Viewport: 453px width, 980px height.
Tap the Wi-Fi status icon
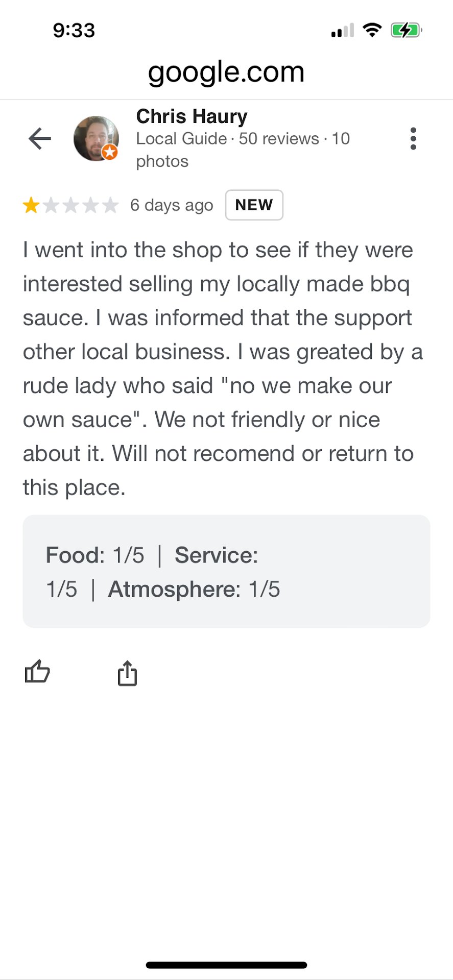[x=372, y=31]
